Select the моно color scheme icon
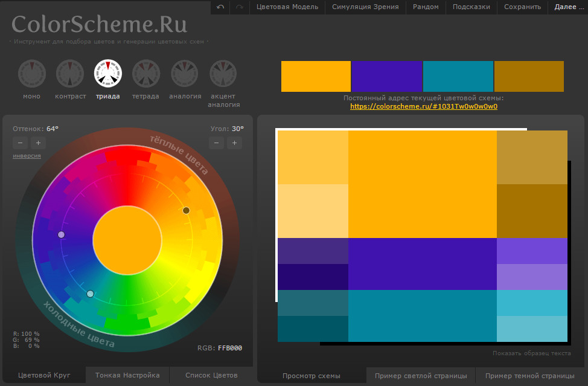This screenshot has height=386, width=588. tap(31, 74)
